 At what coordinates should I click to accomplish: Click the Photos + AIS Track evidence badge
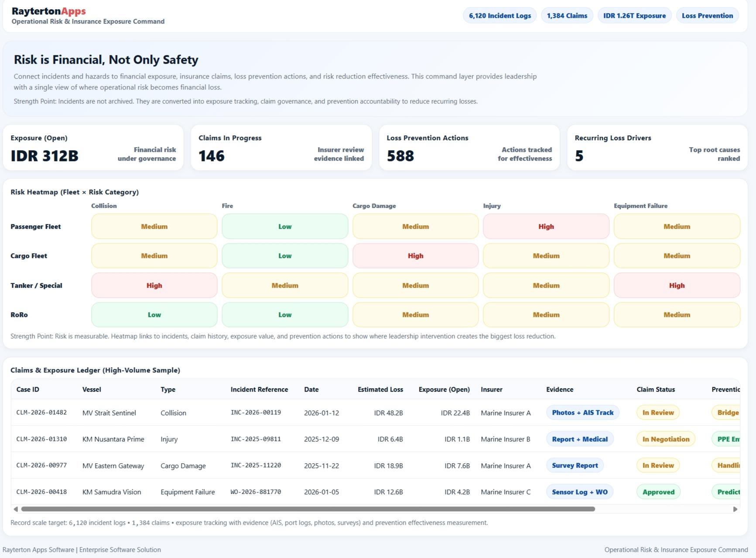pos(582,413)
